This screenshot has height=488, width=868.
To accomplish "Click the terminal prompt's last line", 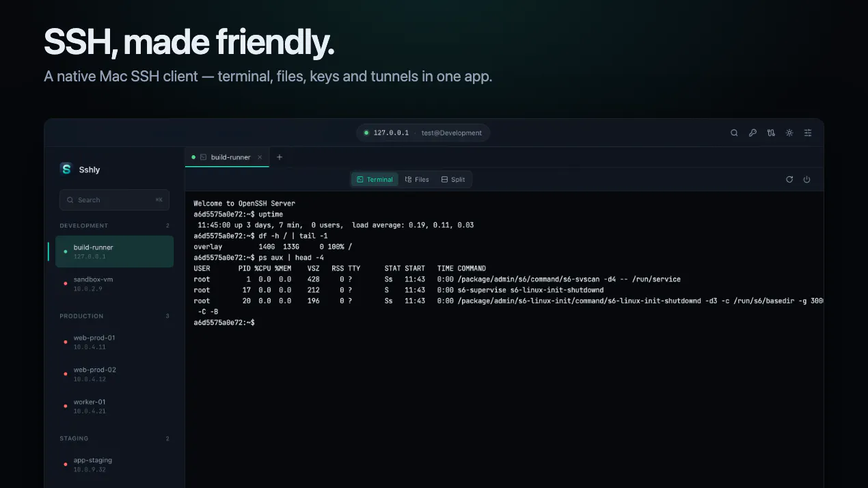I will pyautogui.click(x=224, y=322).
